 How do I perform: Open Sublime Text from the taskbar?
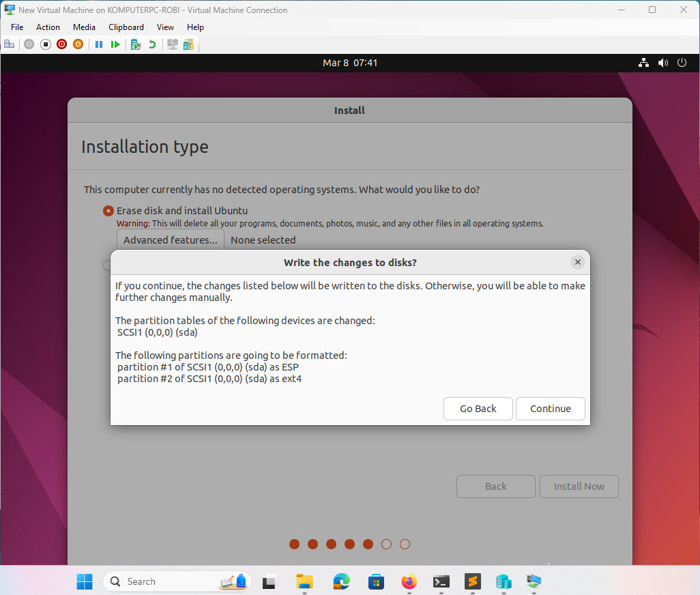(x=471, y=582)
